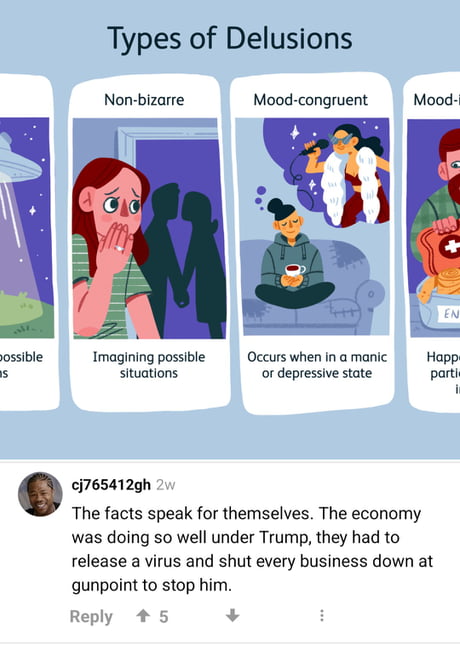Click the comment text about the economy
This screenshot has width=460, height=645.
[252, 549]
